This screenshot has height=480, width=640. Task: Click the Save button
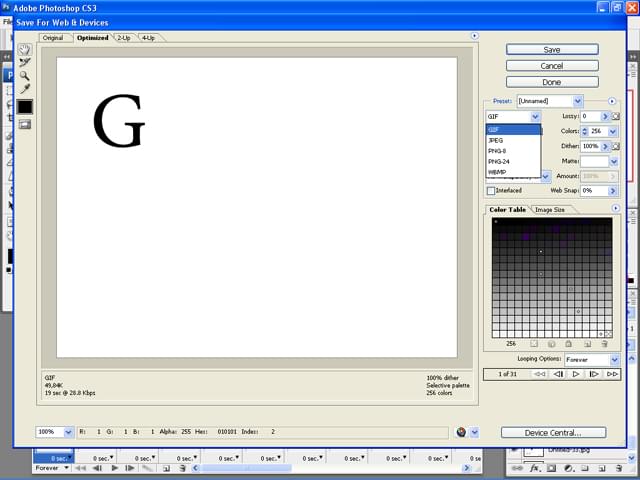(552, 50)
